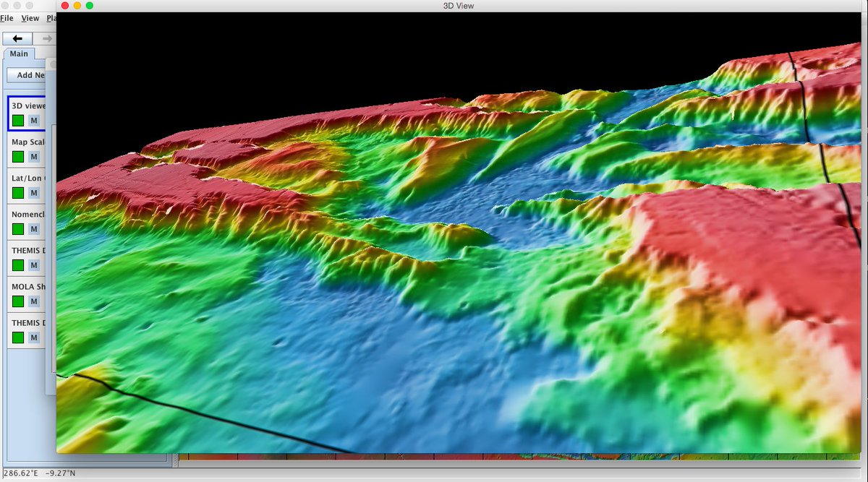The width and height of the screenshot is (868, 482).
Task: Select the MOLA Sh layer label
Action: coord(29,286)
